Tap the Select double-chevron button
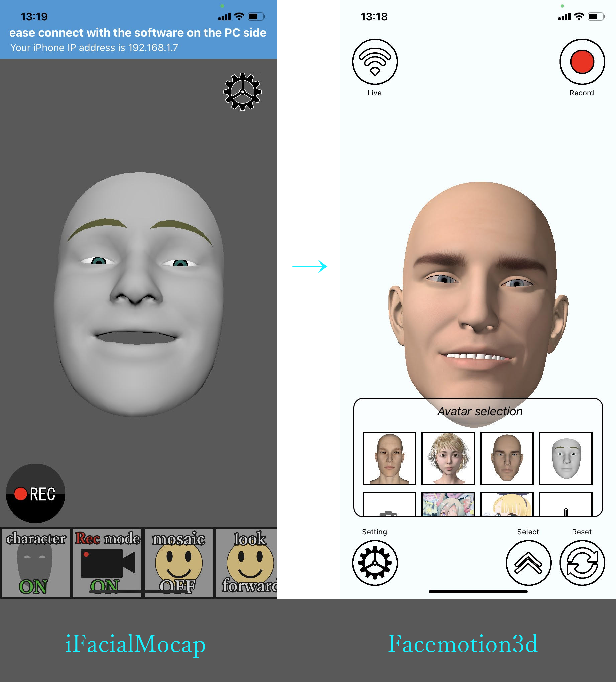 529,563
